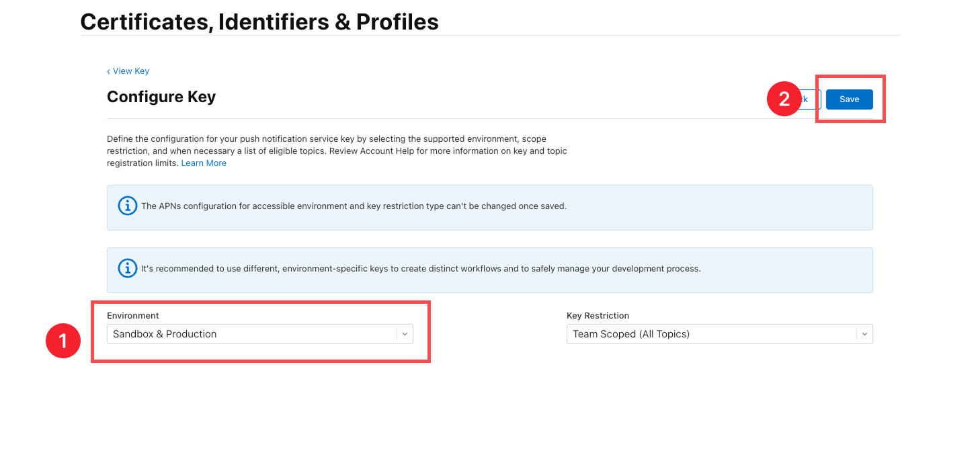
Task: Expand the Key Restriction dropdown arrow
Action: 864,334
